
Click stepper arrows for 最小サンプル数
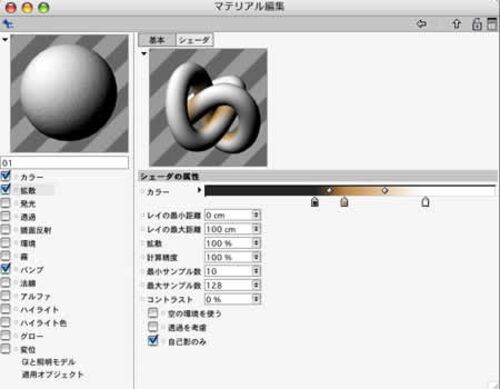click(x=256, y=271)
